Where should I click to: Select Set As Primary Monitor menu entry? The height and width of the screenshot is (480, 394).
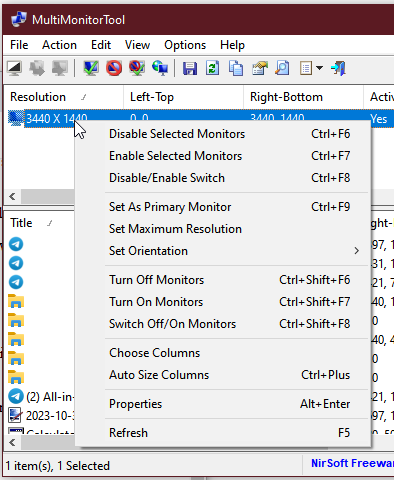point(223,207)
